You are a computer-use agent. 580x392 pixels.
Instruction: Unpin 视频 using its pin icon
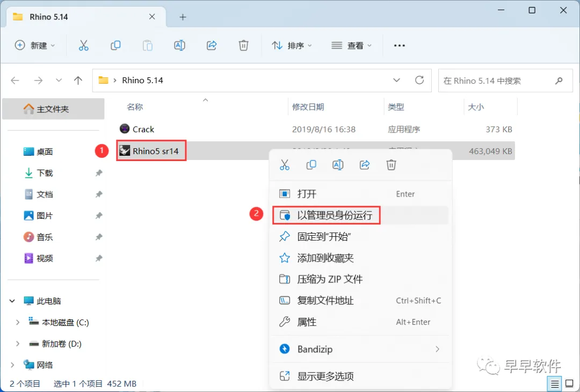coord(99,258)
